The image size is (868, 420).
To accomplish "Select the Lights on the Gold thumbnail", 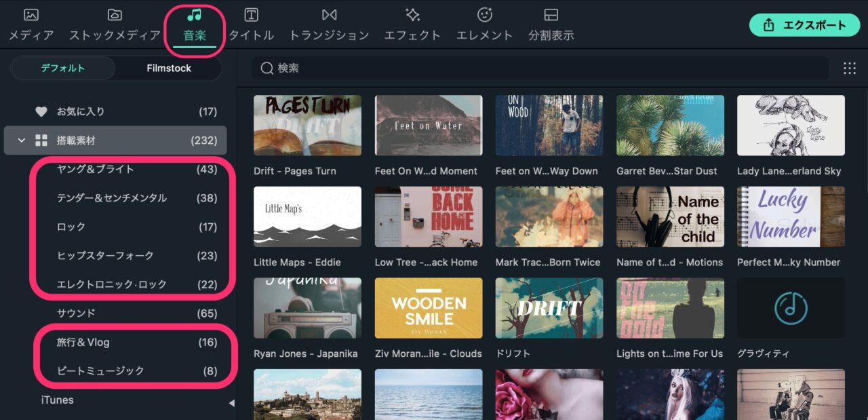I will 670,308.
